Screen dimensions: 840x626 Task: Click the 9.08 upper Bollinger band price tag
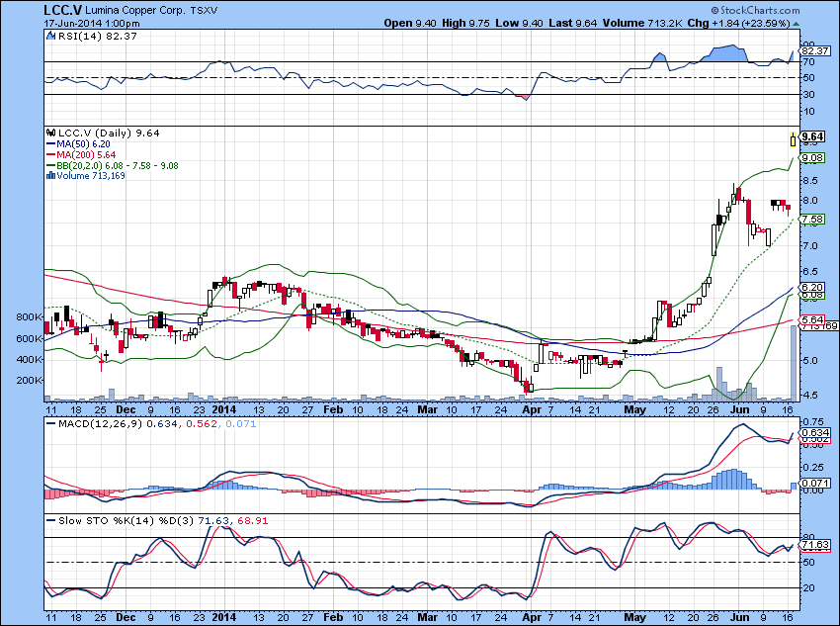coord(812,157)
